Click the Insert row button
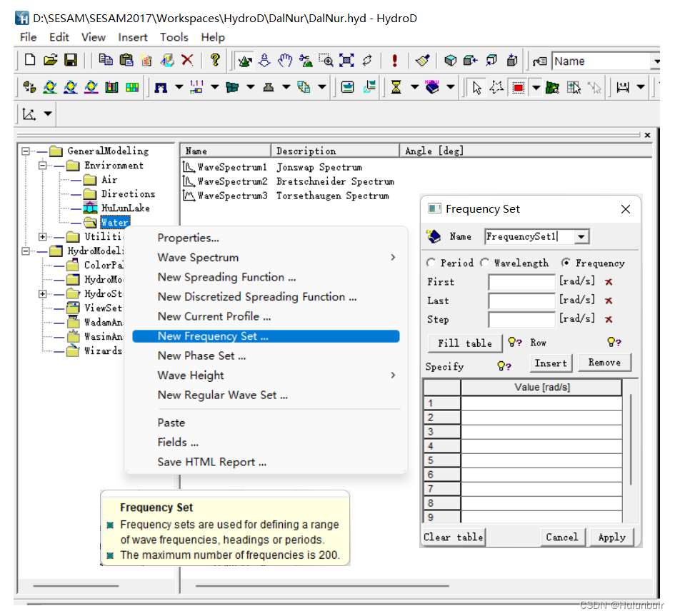675x616 pixels. coord(551,363)
